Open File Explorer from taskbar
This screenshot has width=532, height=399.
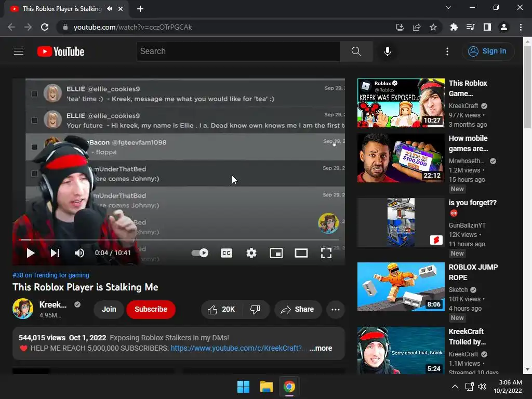coord(267,387)
